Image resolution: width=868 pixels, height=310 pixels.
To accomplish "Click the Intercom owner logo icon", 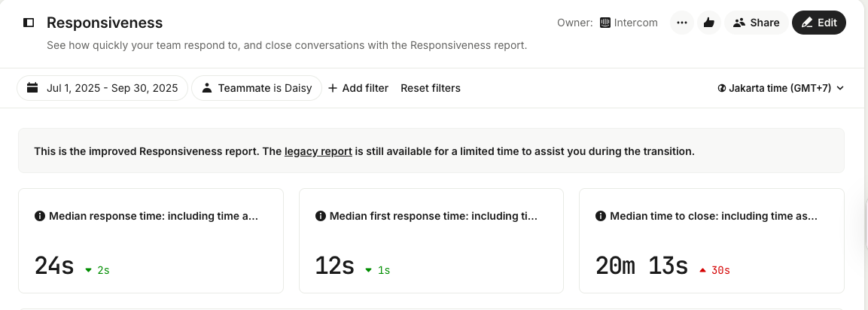I will pos(605,23).
